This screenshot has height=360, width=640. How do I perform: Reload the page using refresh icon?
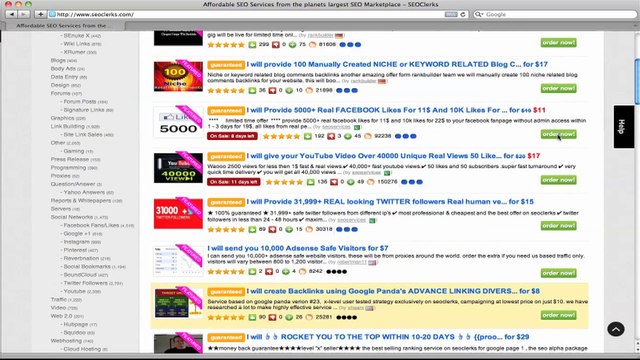click(x=463, y=14)
